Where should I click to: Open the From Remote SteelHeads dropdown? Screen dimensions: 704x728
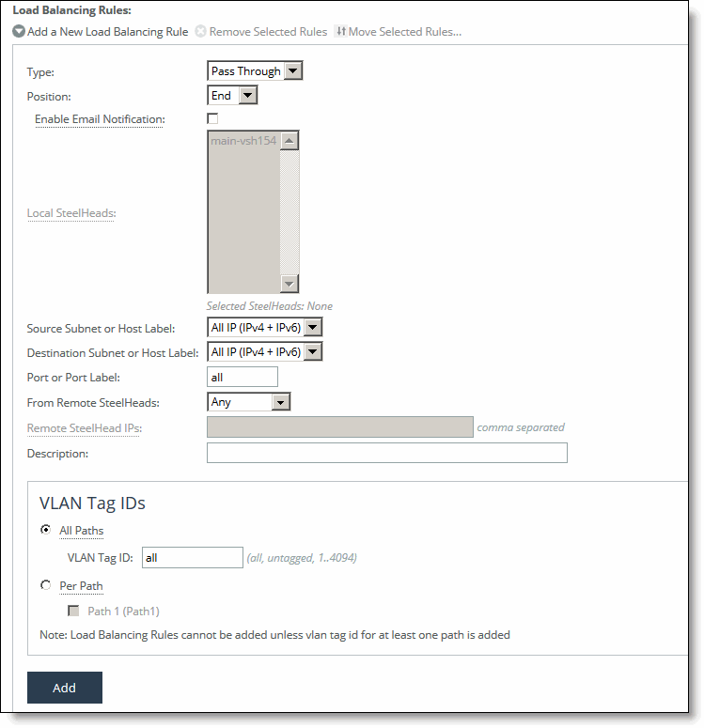(x=248, y=402)
